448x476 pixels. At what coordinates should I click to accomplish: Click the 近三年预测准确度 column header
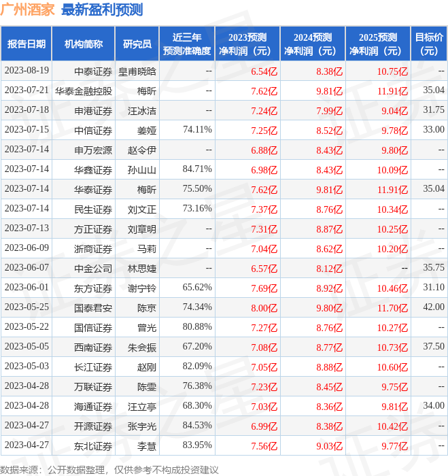(187, 44)
